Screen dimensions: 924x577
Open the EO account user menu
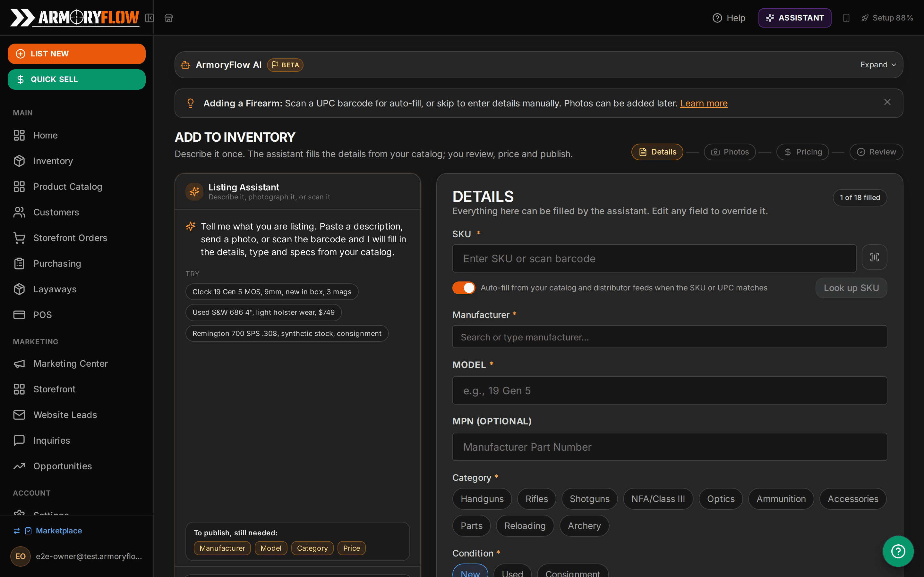pos(76,556)
